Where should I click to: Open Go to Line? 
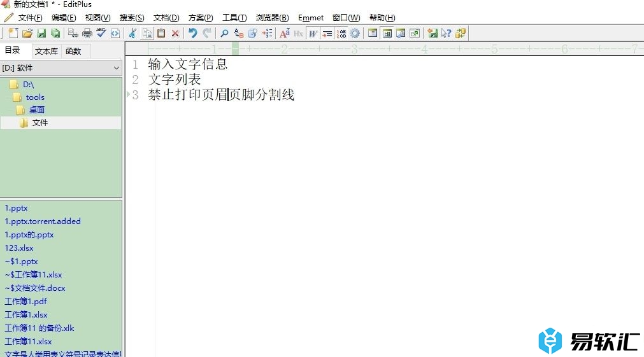[267, 33]
